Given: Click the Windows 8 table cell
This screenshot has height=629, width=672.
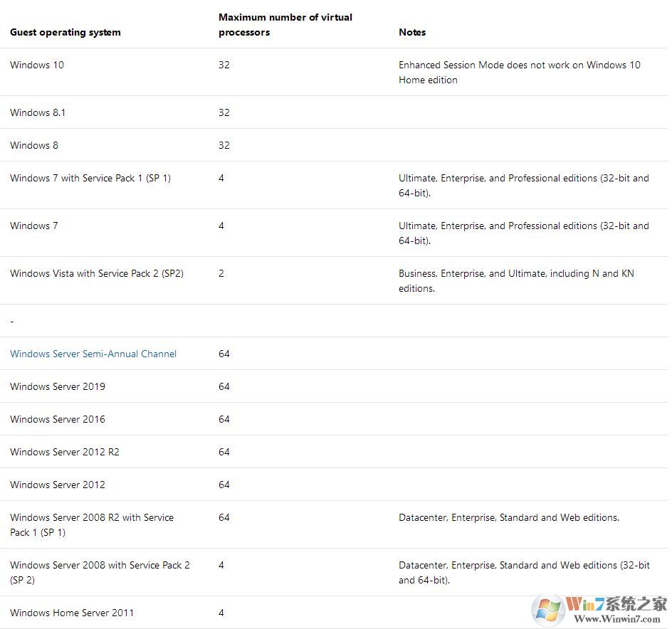Looking at the screenshot, I should [34, 145].
